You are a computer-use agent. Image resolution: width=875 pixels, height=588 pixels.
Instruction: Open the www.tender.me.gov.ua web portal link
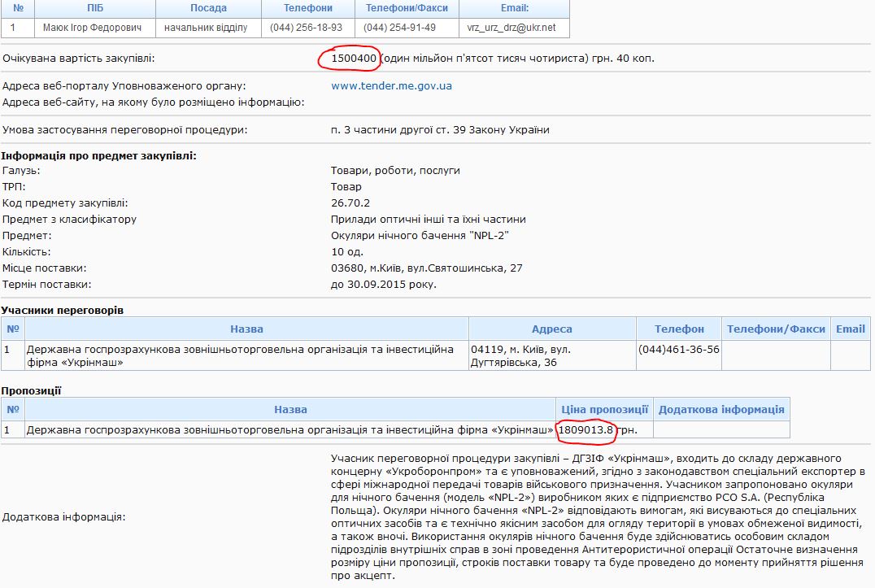point(391,85)
